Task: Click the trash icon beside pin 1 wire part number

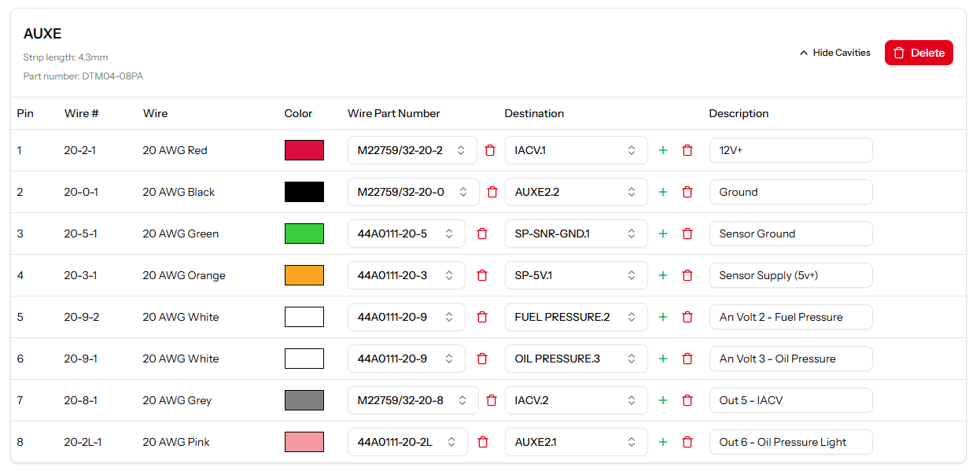Action: 490,150
